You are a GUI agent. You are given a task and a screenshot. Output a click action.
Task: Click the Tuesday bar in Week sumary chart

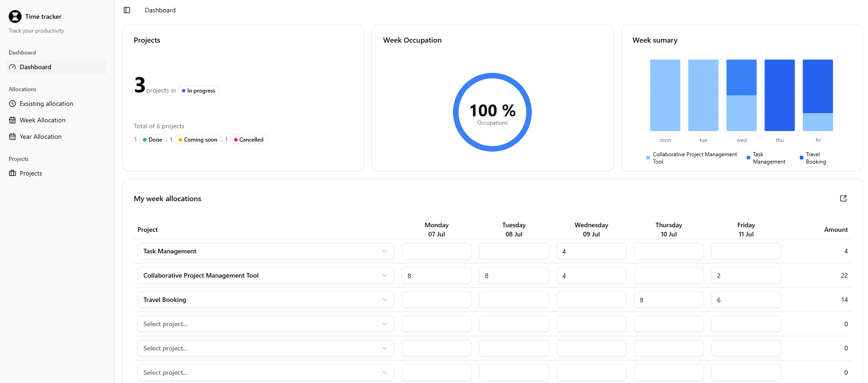703,95
